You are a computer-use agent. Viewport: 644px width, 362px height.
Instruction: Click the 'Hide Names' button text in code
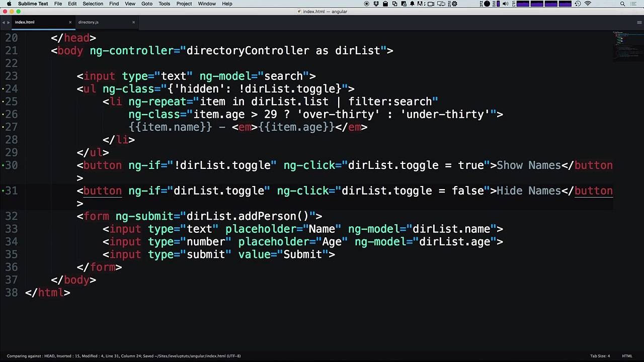point(529,191)
